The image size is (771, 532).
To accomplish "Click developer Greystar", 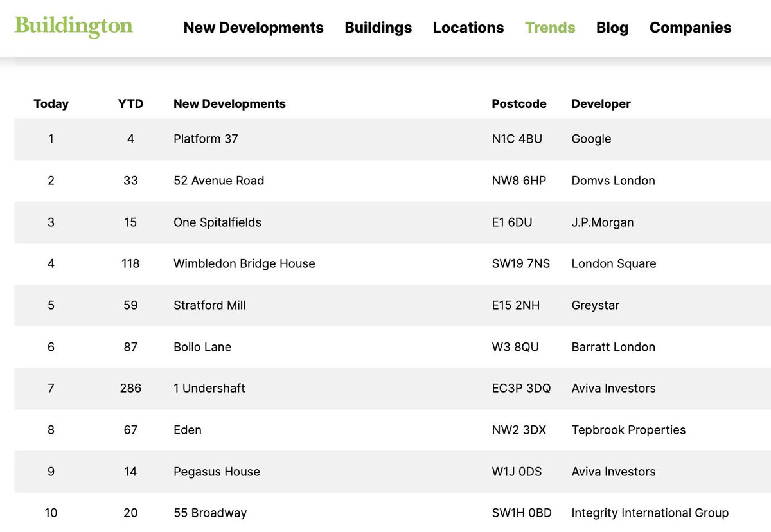I will tap(595, 305).
